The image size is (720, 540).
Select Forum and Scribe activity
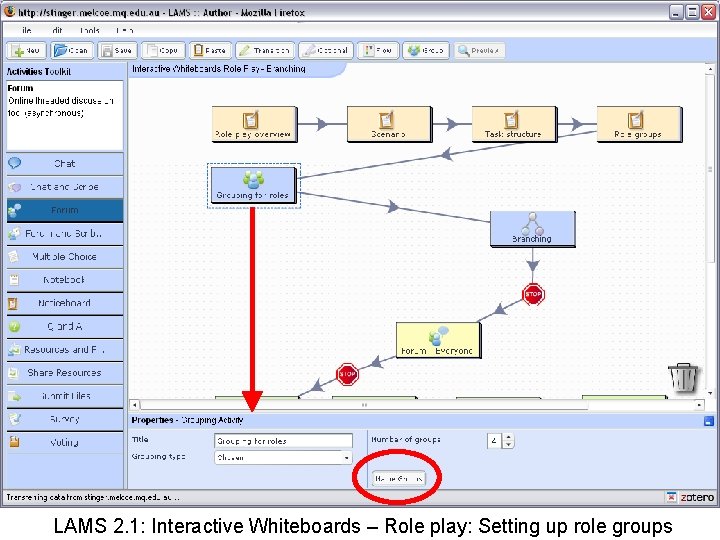coord(65,233)
